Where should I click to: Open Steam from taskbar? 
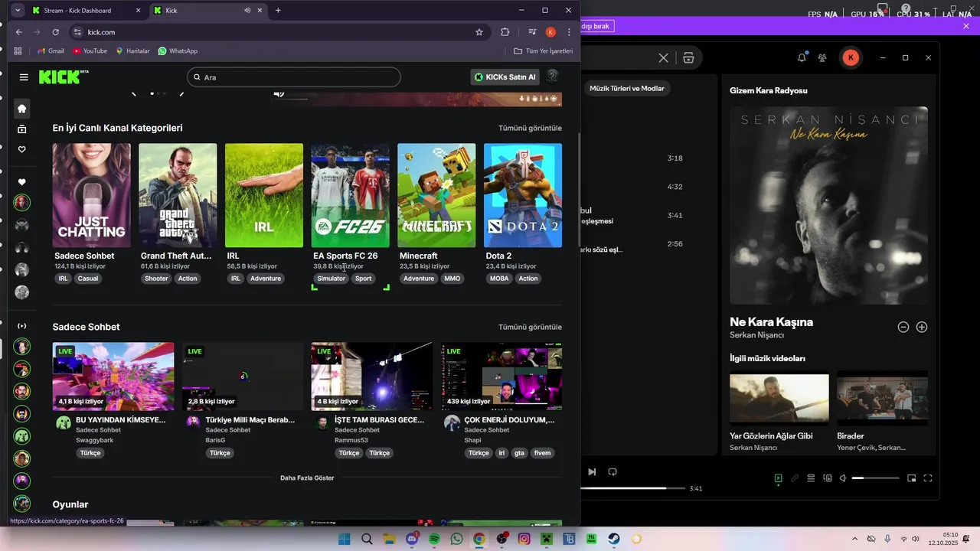point(614,539)
